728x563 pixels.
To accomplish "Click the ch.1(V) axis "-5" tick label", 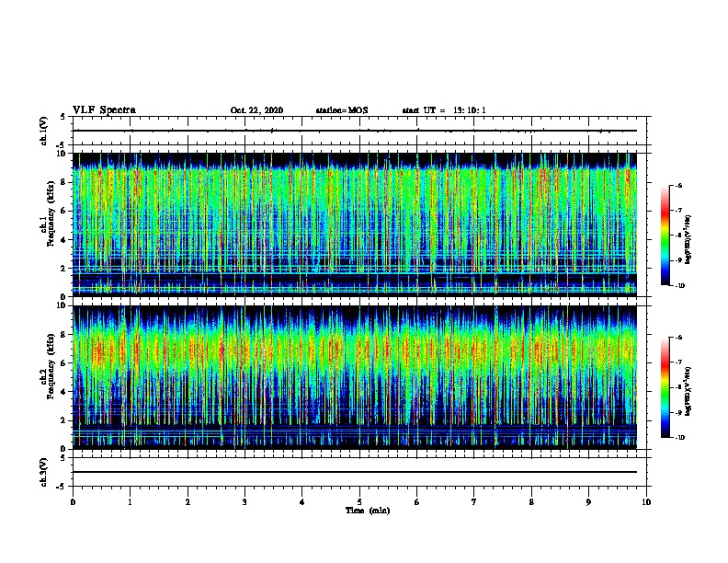I will pos(62,145).
